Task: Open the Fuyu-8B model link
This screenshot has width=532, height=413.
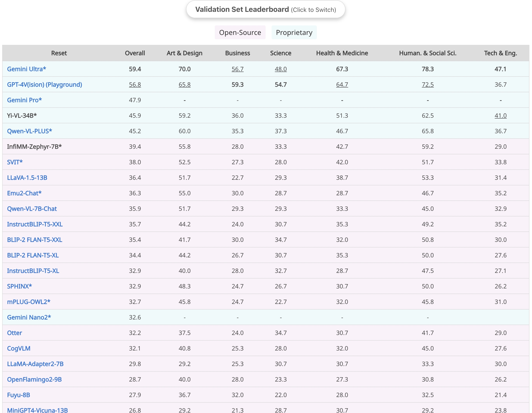Action: pos(19,395)
